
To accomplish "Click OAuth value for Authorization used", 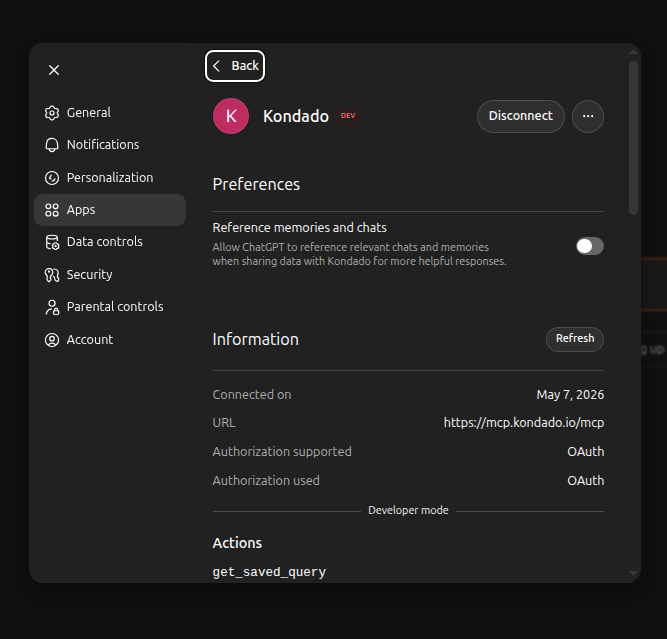I will click(x=585, y=480).
